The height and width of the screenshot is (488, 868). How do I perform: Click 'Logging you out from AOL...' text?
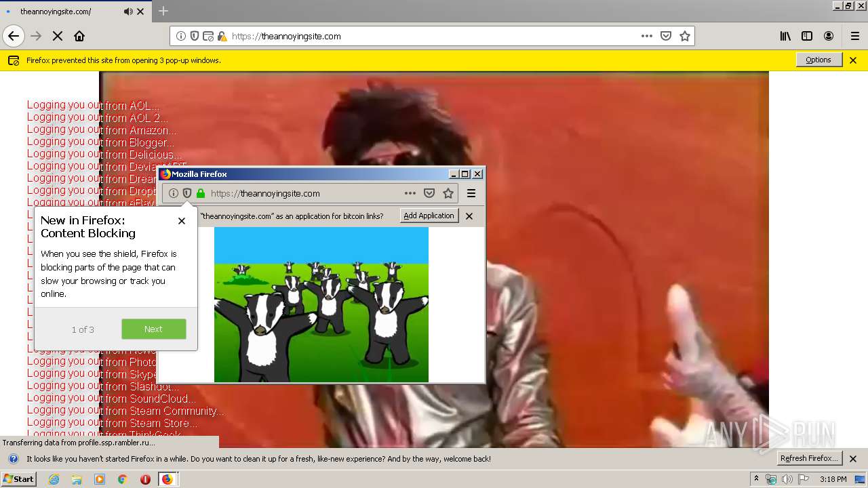point(94,105)
